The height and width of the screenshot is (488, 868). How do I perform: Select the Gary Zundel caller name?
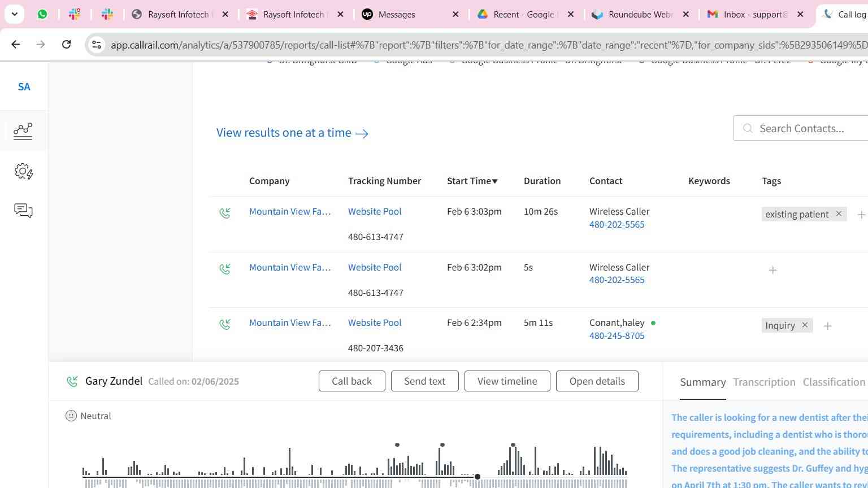click(114, 381)
